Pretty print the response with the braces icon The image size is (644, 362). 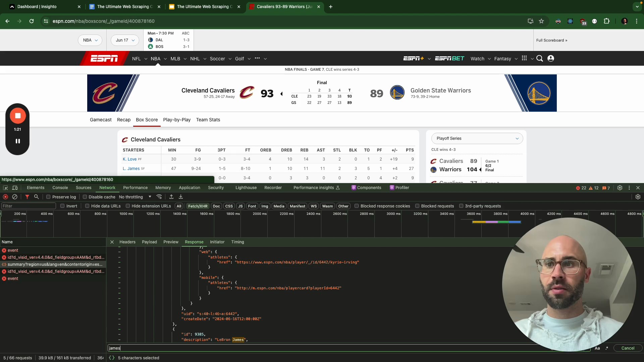click(x=112, y=358)
